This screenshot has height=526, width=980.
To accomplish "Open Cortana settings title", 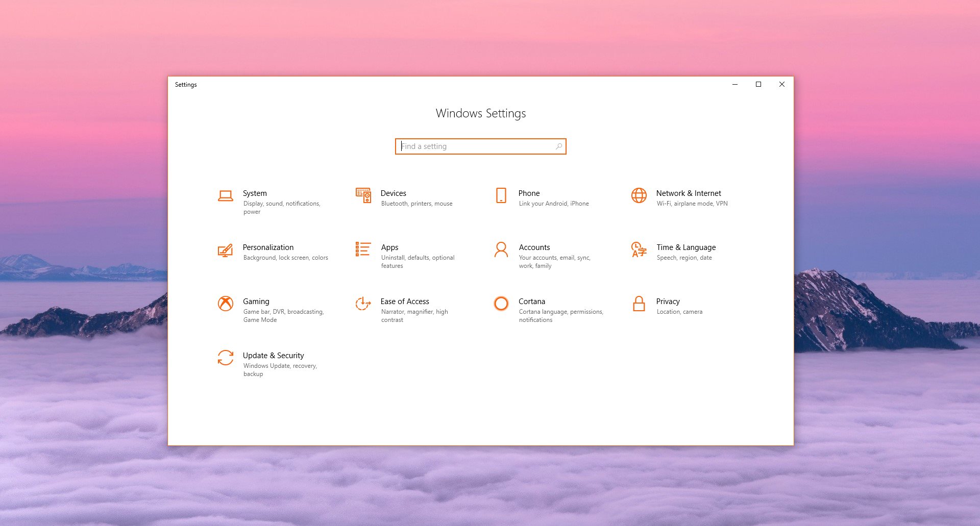I will (532, 302).
